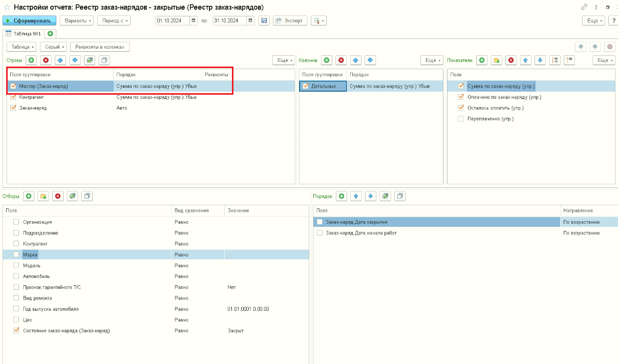Switch to the Таблица №1 tab
This screenshot has width=618, height=364.
pyautogui.click(x=23, y=33)
